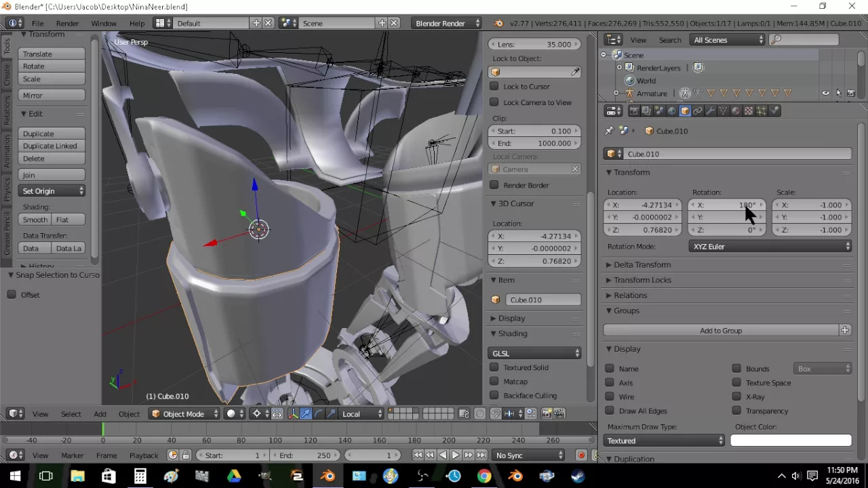
Task: Enable the Textured Solid checkbox
Action: (x=494, y=367)
